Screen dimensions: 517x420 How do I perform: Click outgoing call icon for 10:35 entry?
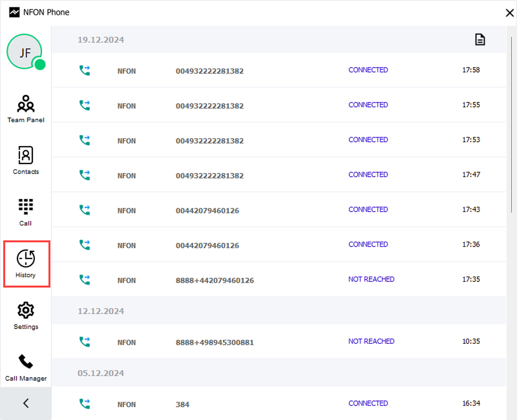click(85, 342)
